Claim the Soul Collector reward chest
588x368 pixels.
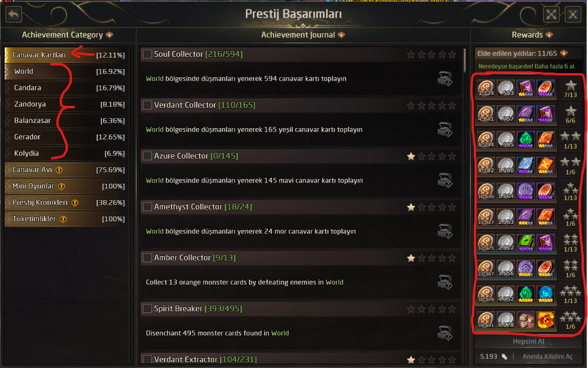click(445, 78)
